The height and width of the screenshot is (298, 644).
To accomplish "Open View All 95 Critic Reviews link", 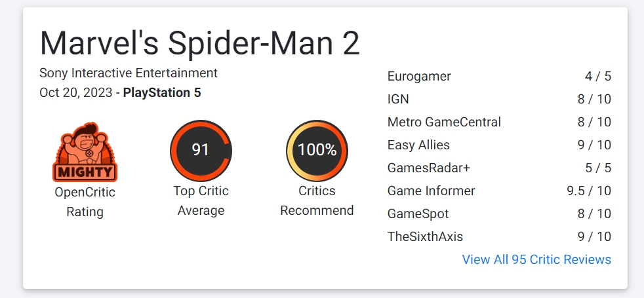I will click(x=536, y=259).
